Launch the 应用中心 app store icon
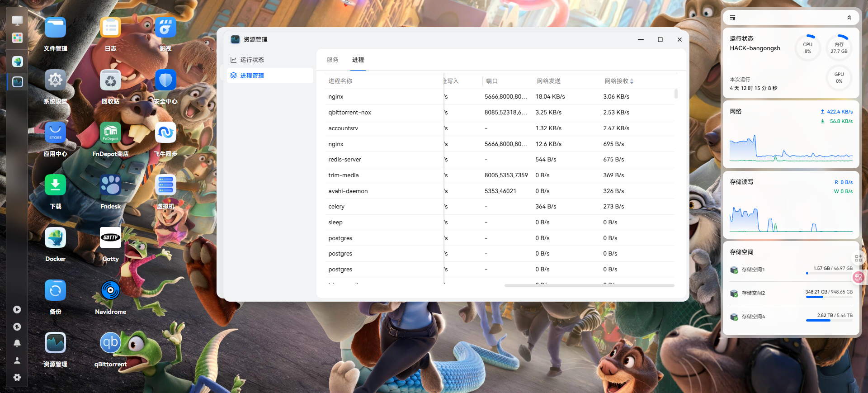868x393 pixels. (55, 133)
